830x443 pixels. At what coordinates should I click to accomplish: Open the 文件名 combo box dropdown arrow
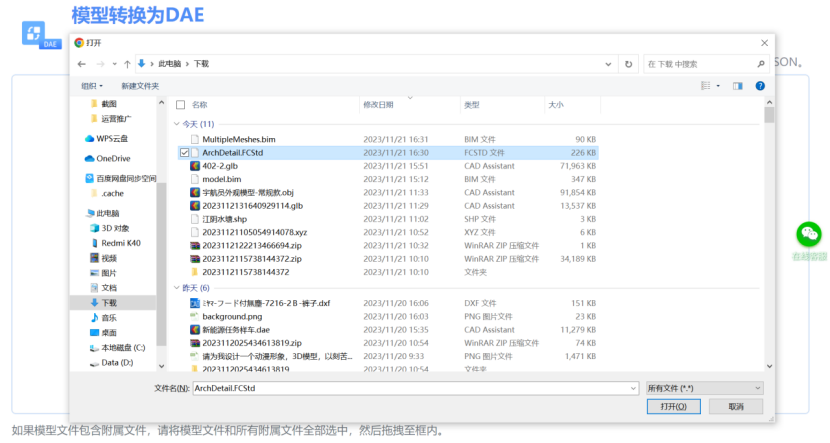pos(633,388)
